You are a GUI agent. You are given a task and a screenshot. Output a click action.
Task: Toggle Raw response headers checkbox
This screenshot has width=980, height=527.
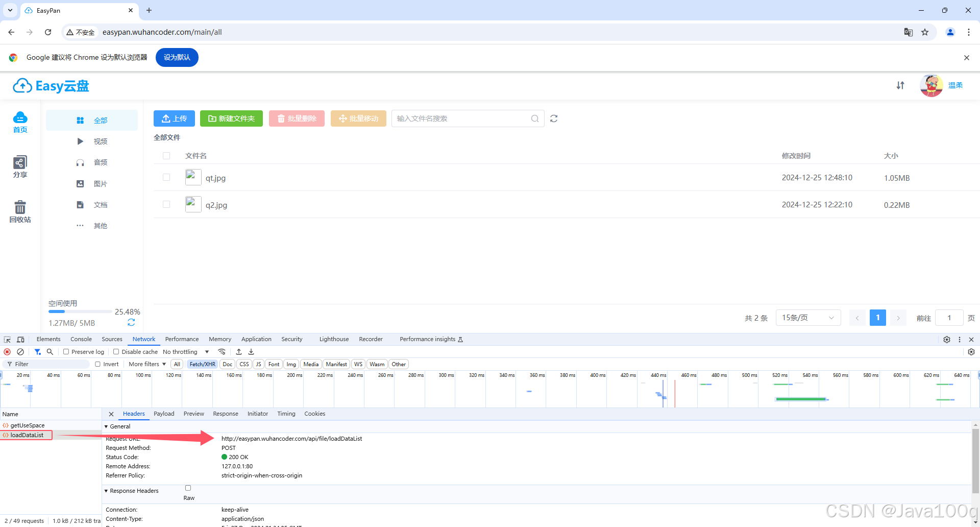point(188,488)
